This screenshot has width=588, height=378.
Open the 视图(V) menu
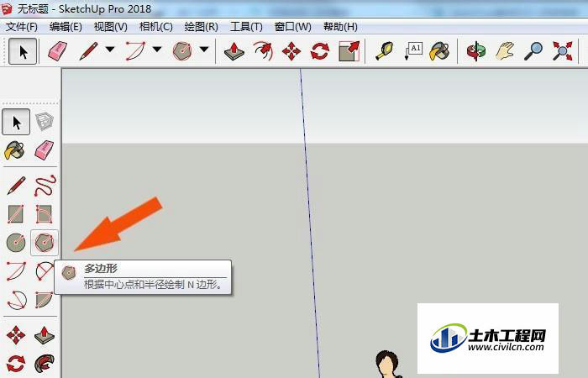[111, 27]
